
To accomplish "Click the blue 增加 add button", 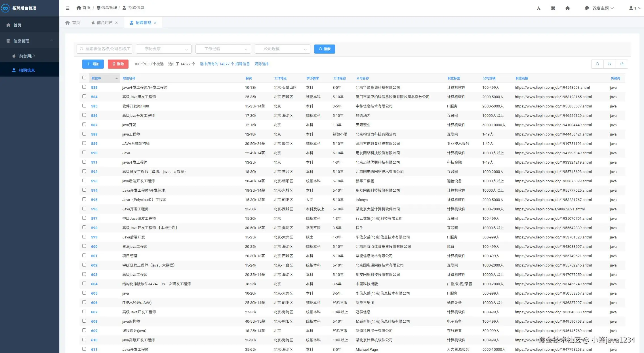I will tap(93, 64).
